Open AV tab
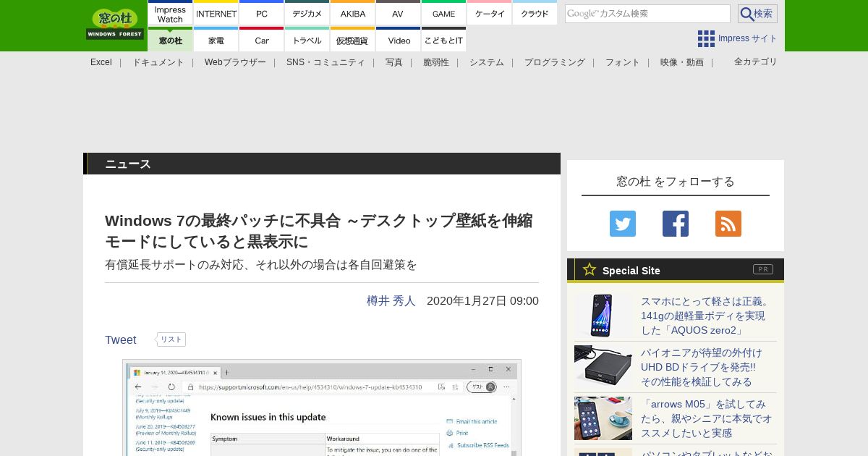868x456 pixels. pos(398,14)
